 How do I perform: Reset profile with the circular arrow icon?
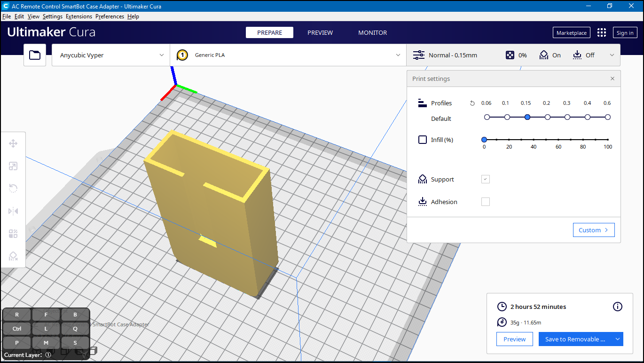click(472, 103)
